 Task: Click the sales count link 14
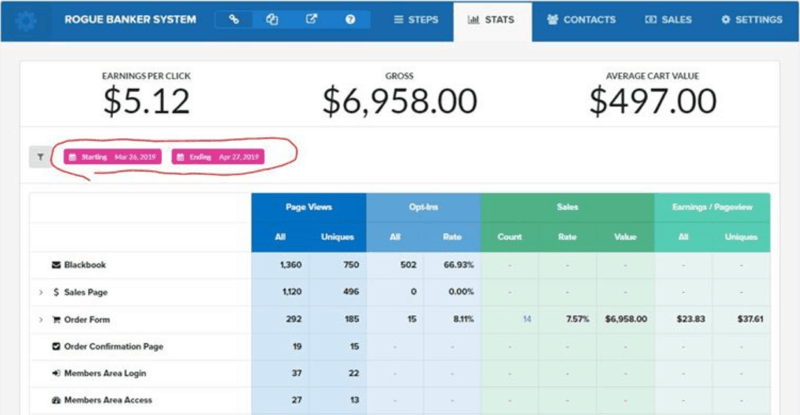(x=527, y=319)
